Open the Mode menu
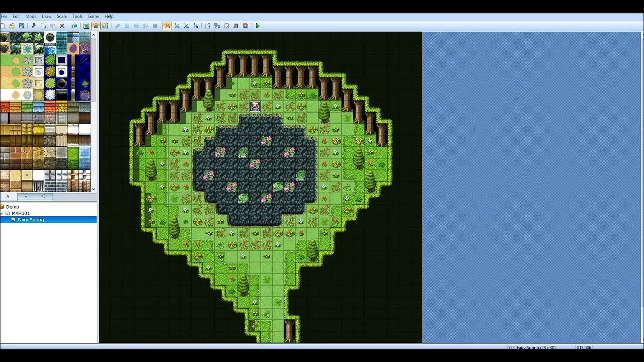Image resolution: width=644 pixels, height=362 pixels. tap(31, 16)
